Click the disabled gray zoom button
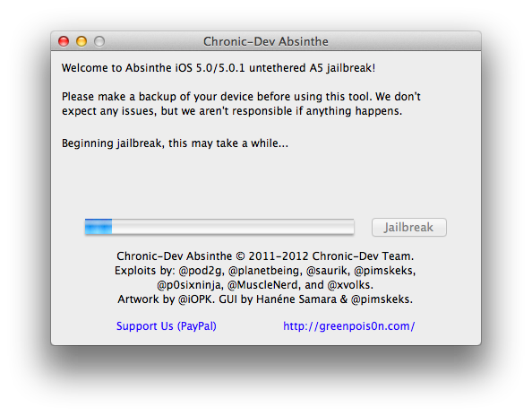Image resolution: width=532 pixels, height=416 pixels. (x=99, y=41)
